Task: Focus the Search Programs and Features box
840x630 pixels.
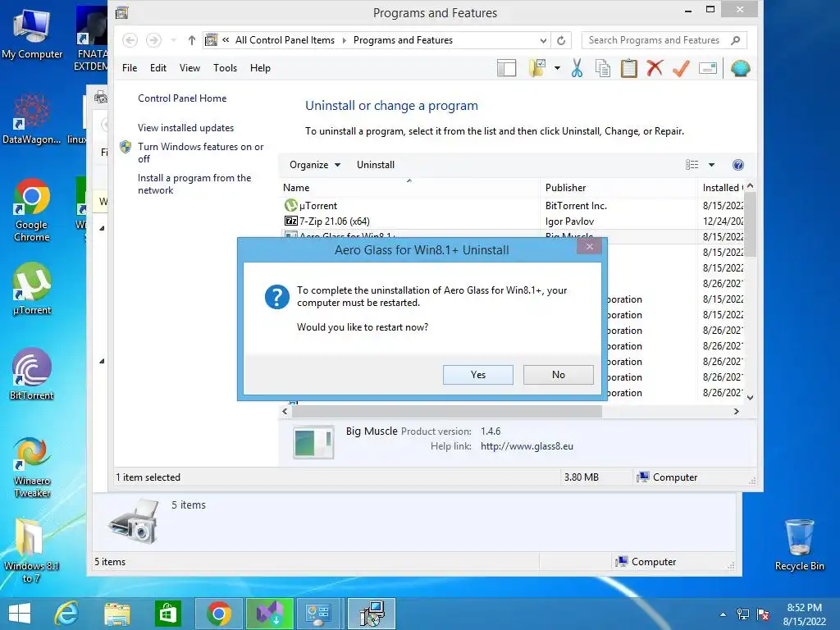Action: 664,40
